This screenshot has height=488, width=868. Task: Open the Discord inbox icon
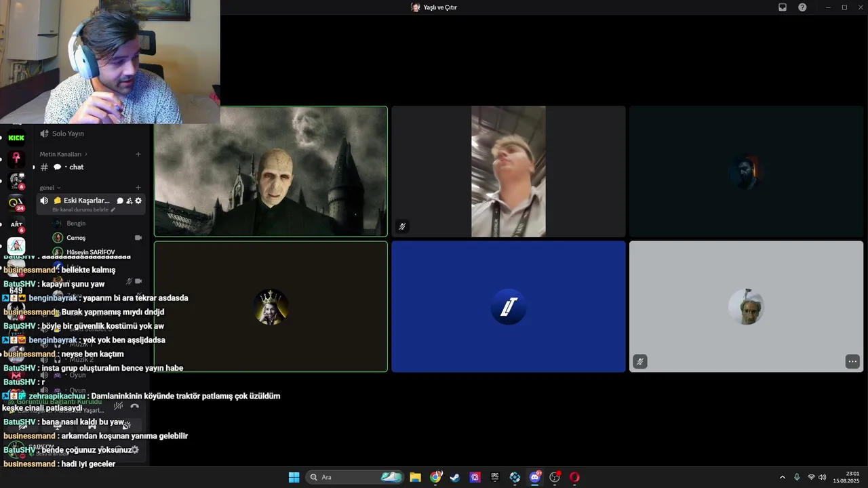(x=782, y=7)
